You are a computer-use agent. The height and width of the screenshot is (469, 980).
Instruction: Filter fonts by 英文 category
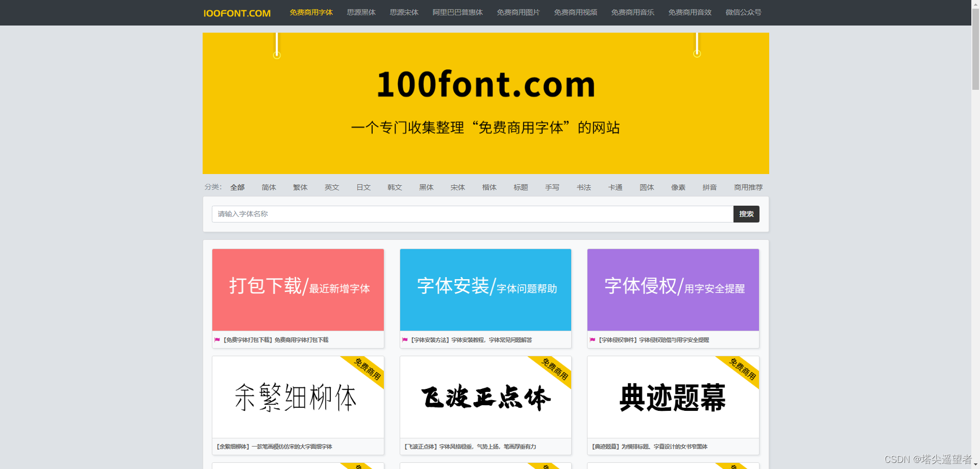[x=332, y=187]
